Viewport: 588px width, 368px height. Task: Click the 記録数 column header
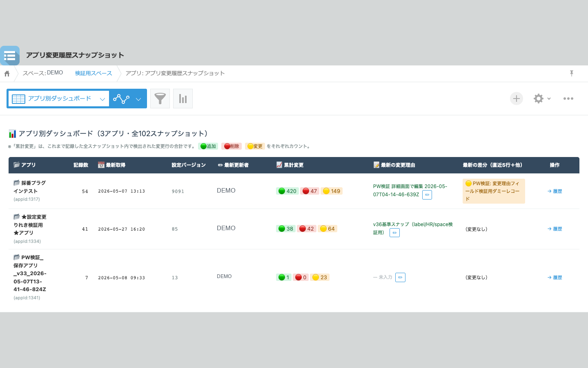pos(81,165)
